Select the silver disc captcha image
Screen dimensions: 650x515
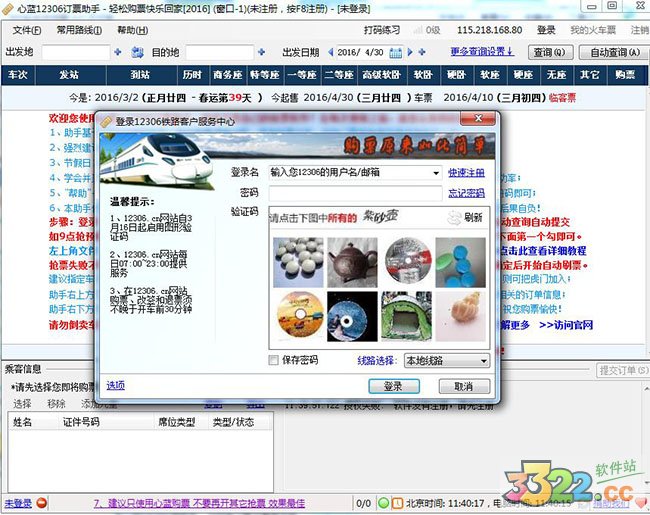(x=406, y=262)
